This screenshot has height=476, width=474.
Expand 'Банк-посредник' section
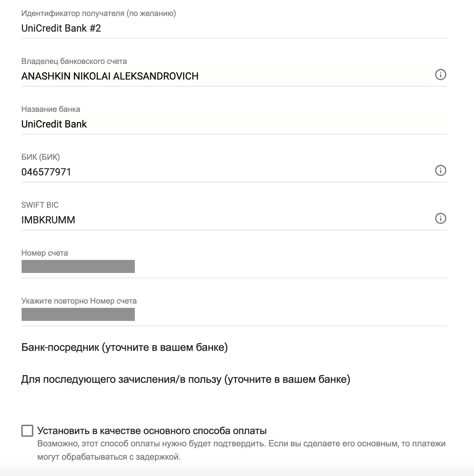125,347
